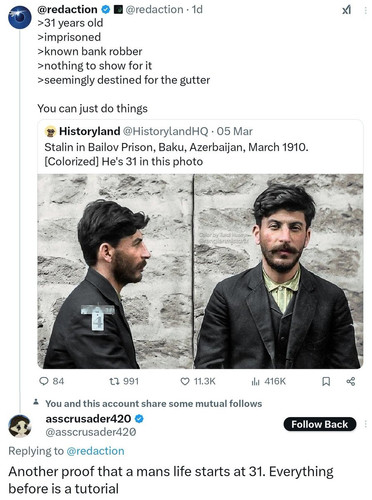This screenshot has width=372, height=500.
Task: Retweet the post with 991 reposts
Action: 114,381
